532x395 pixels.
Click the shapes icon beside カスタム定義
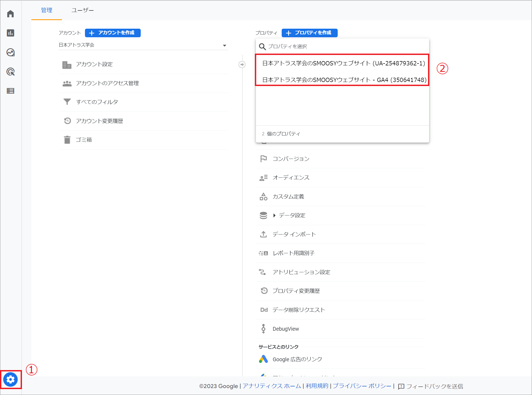coord(263,196)
